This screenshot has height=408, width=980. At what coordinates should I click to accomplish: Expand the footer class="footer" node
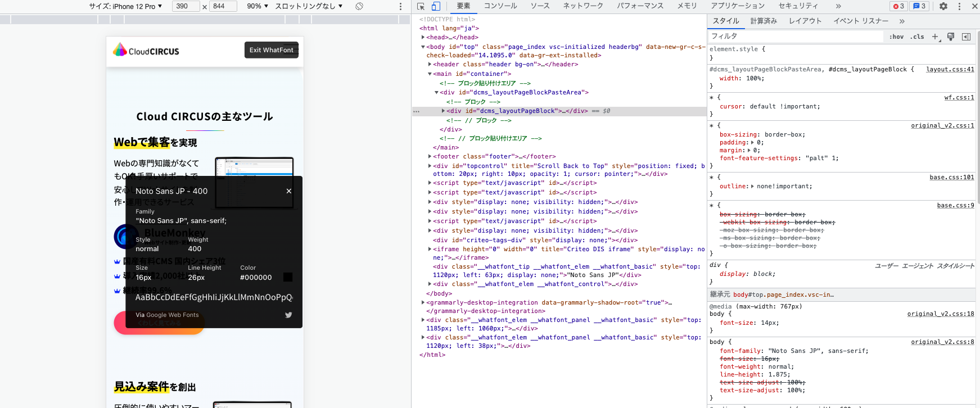coord(430,157)
